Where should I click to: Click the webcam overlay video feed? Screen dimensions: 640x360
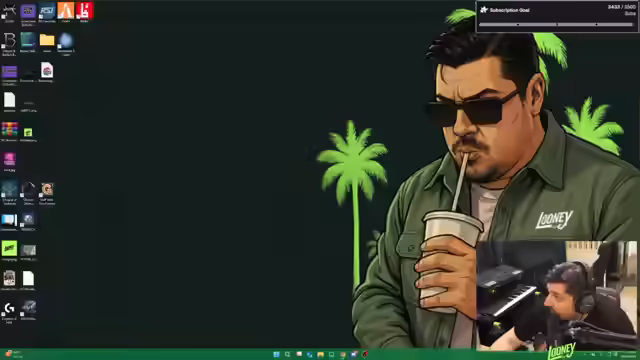(557, 296)
